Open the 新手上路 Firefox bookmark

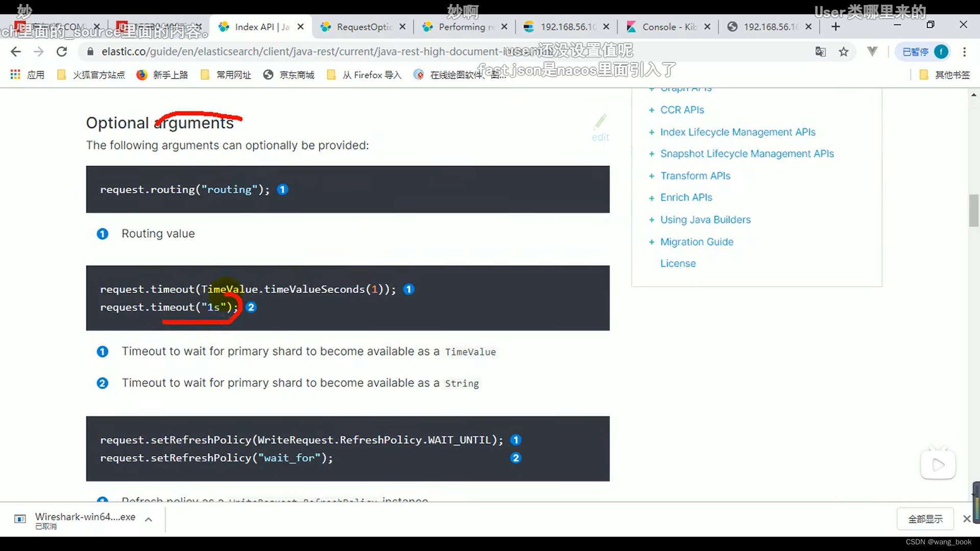pos(162,75)
